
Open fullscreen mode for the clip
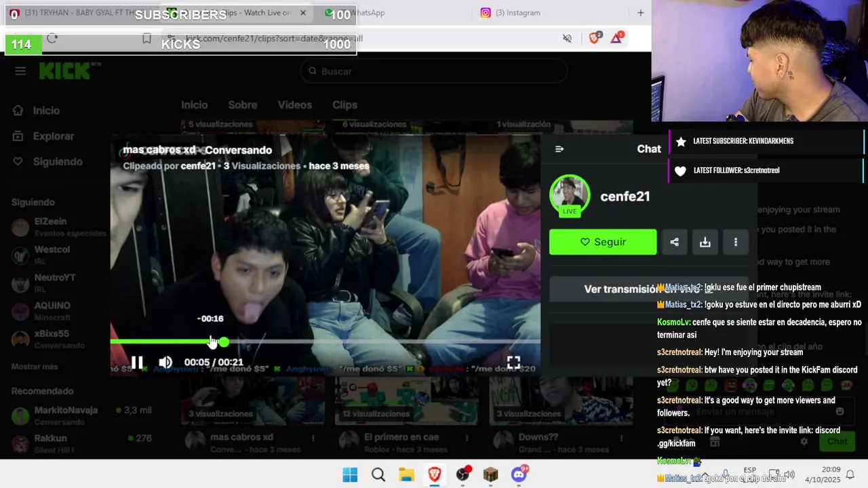(x=513, y=363)
